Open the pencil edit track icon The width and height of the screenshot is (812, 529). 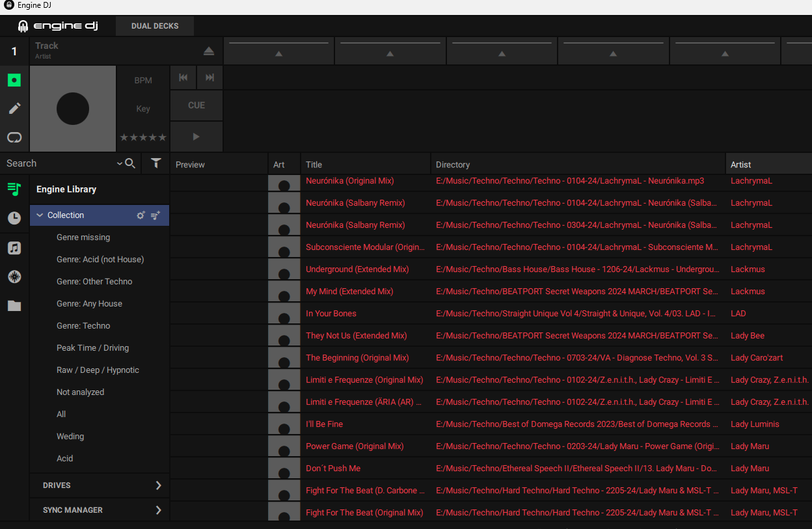[14, 108]
